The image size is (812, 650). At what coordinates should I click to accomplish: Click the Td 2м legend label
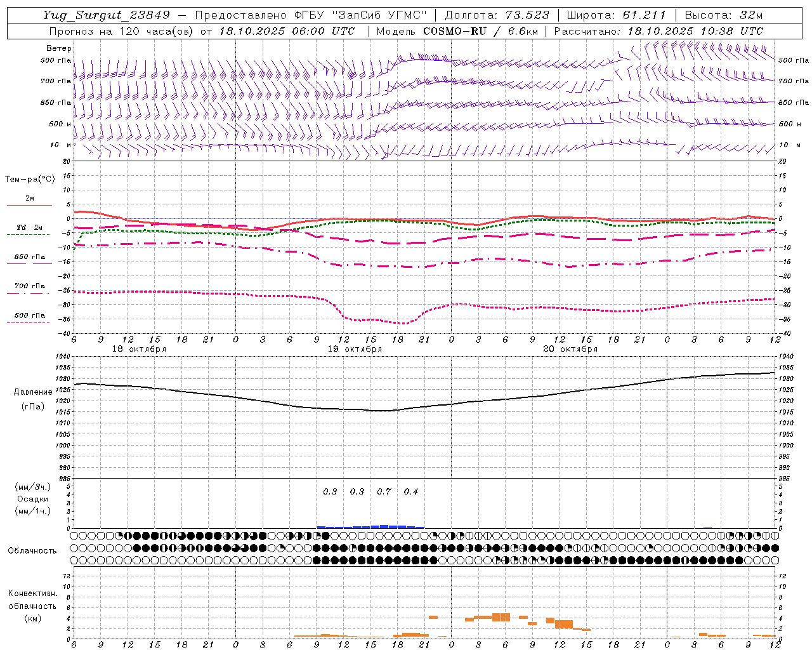click(x=30, y=227)
